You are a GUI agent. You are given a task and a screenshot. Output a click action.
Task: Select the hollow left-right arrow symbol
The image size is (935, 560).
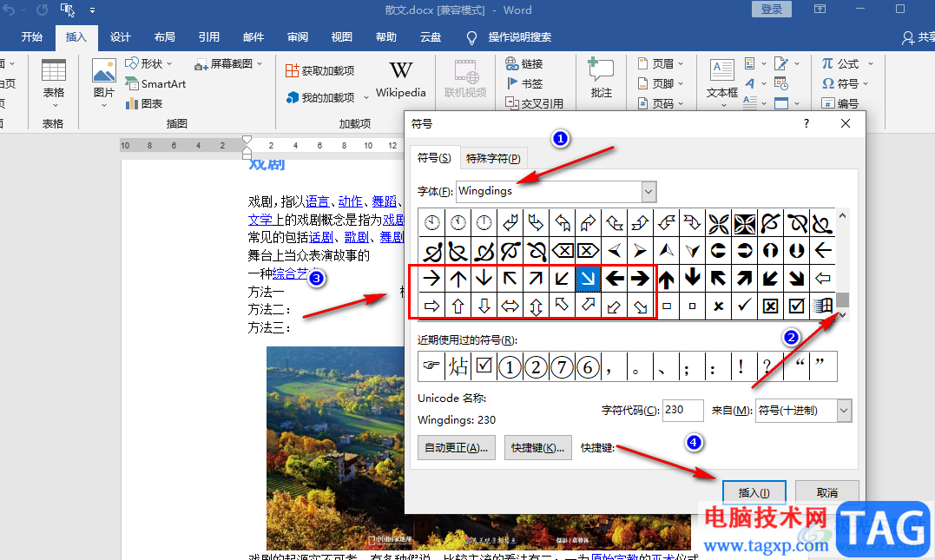tap(510, 306)
